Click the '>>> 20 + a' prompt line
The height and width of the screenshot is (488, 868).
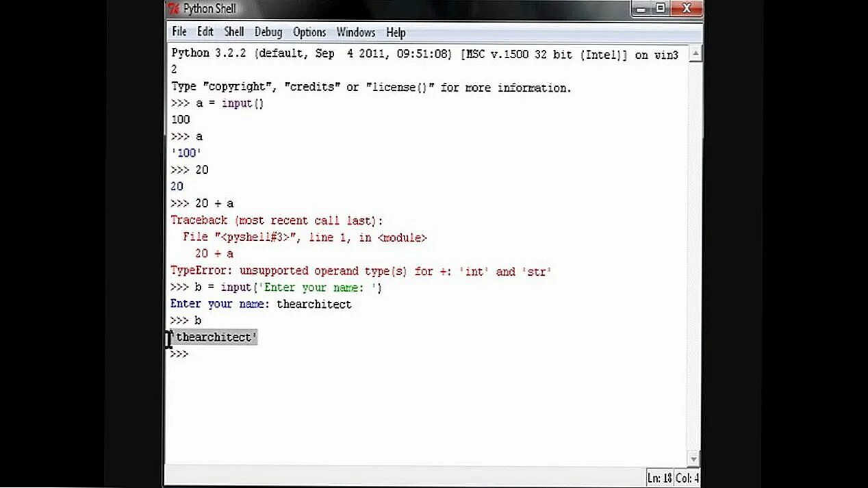click(202, 203)
